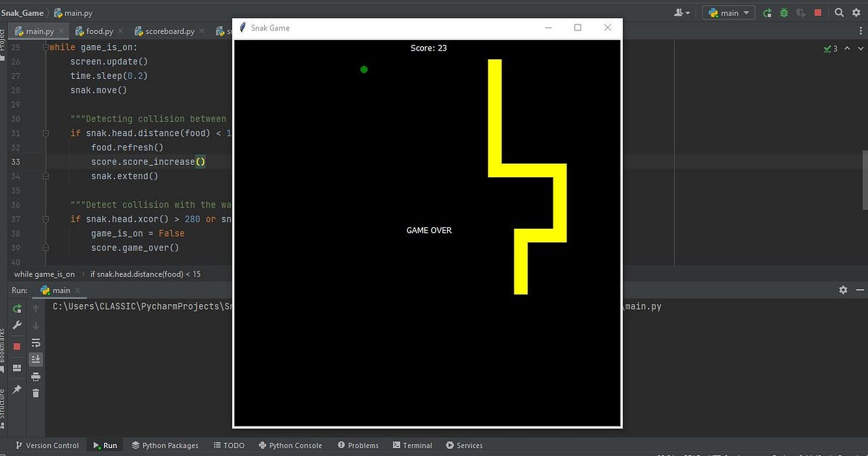Toggle scroll-to-end in console output
The image size is (868, 456).
pyautogui.click(x=35, y=358)
